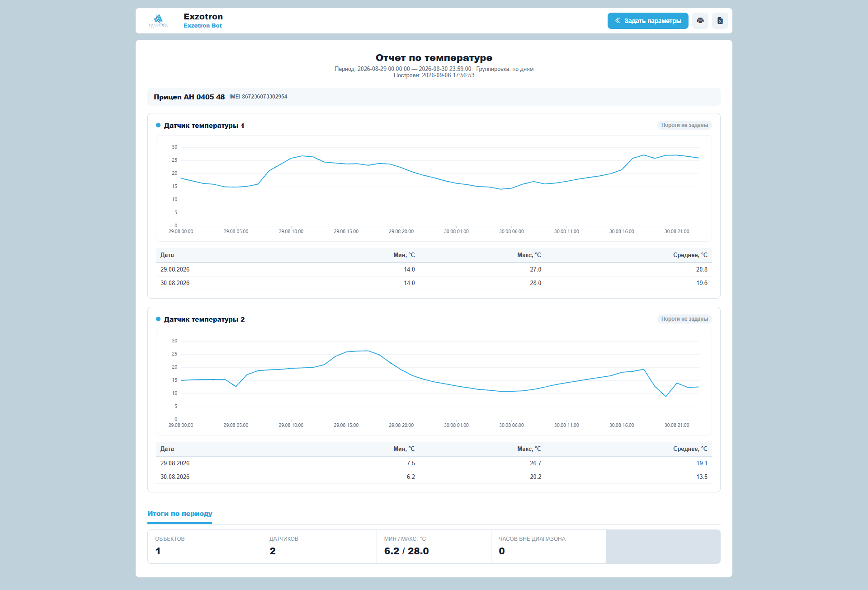Viewport: 868px width, 590px height.
Task: Click the 'Прицеп АН 0405 48' object title
Action: [189, 97]
